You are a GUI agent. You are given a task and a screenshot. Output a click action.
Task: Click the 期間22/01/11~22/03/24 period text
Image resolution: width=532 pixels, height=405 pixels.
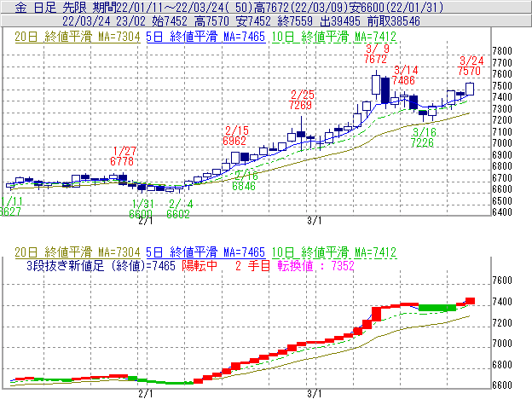click(158, 7)
